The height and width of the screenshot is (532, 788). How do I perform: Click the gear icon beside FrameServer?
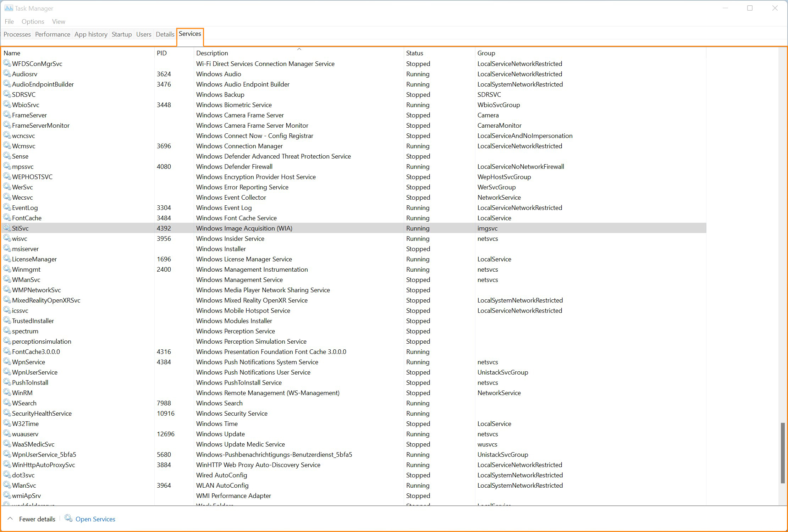[x=7, y=115]
